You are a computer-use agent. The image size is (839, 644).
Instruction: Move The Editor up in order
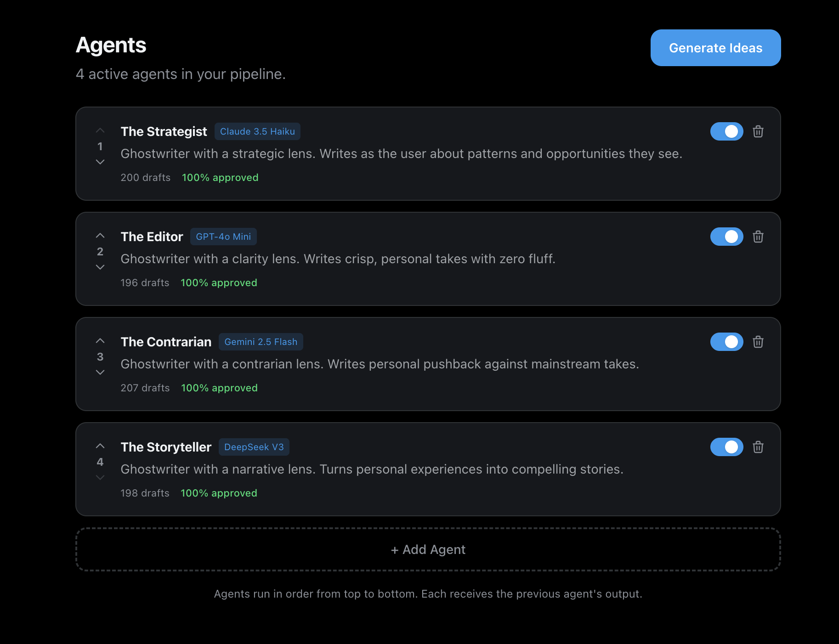100,236
